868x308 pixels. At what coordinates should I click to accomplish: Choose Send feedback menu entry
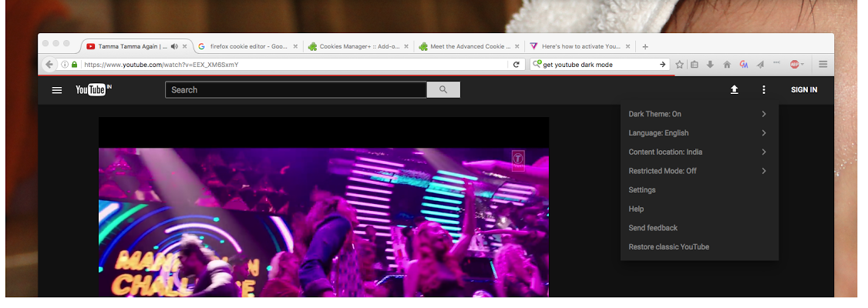699,228
